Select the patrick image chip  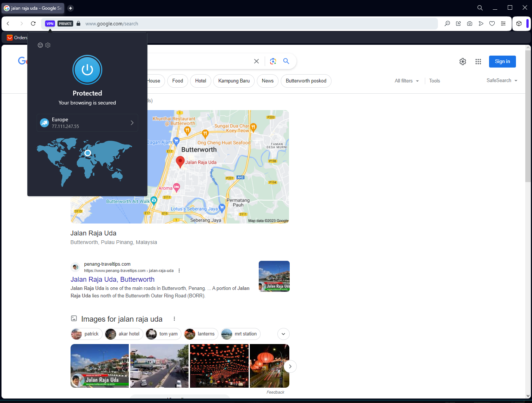tap(86, 334)
